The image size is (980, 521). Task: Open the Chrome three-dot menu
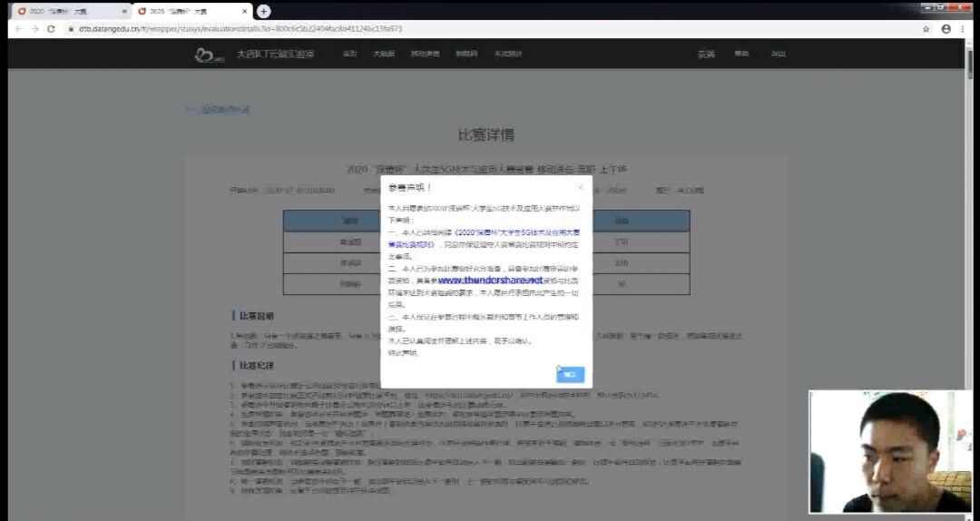[x=966, y=29]
